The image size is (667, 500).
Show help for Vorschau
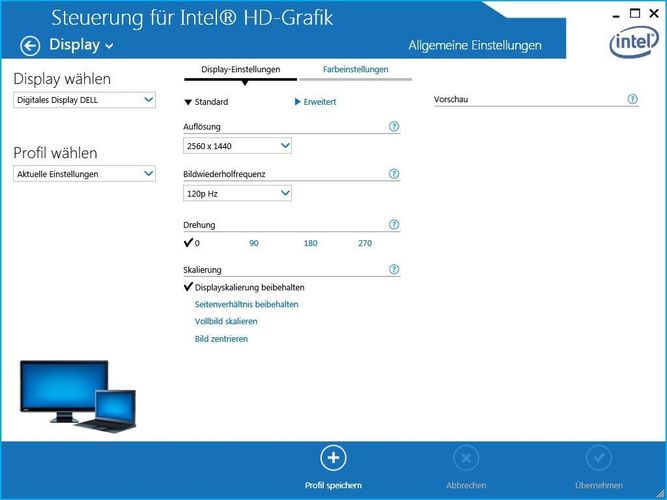(633, 99)
